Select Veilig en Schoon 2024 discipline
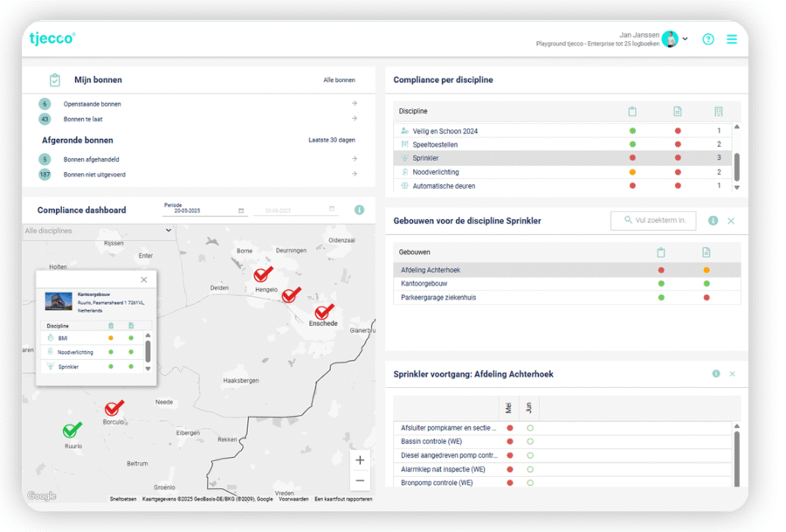 tap(562, 131)
